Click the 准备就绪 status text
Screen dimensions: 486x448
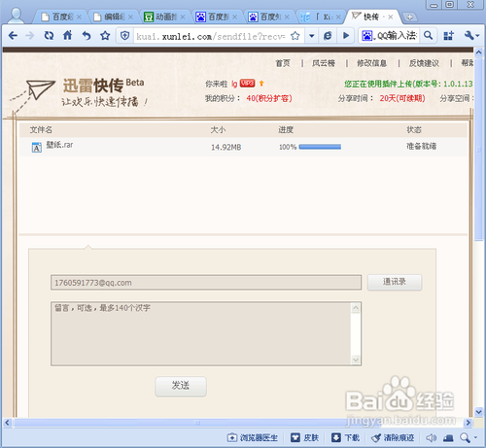point(421,146)
